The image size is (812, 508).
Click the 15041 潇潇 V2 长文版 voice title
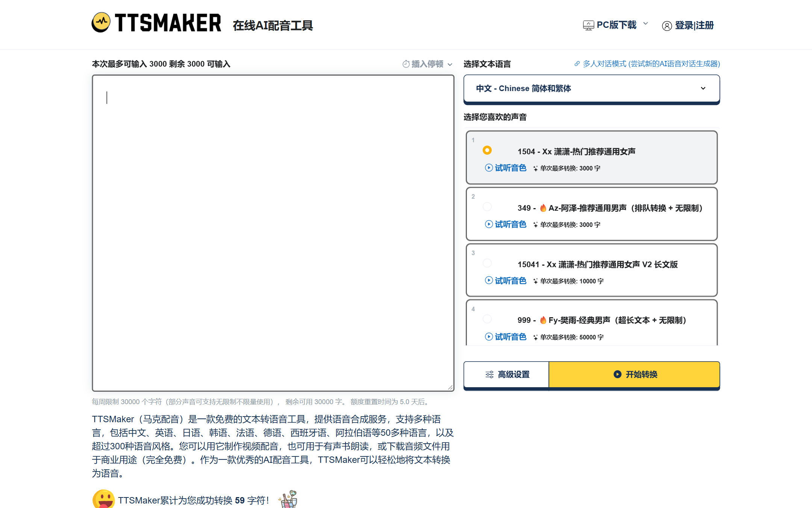tap(598, 265)
